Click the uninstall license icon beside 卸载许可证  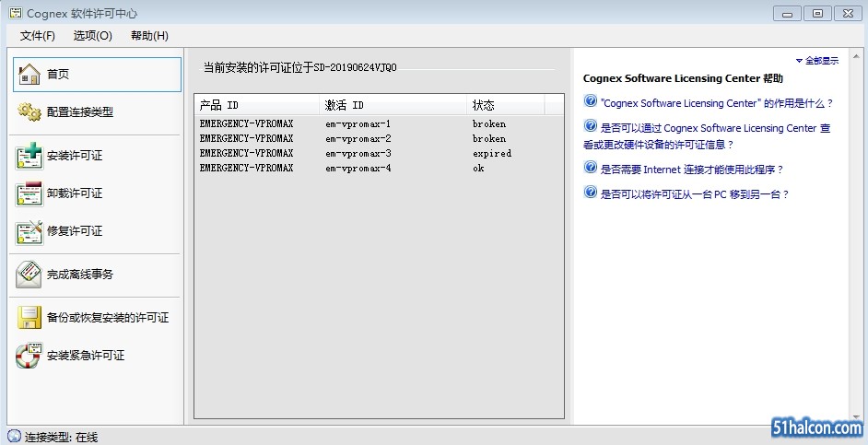pos(29,193)
